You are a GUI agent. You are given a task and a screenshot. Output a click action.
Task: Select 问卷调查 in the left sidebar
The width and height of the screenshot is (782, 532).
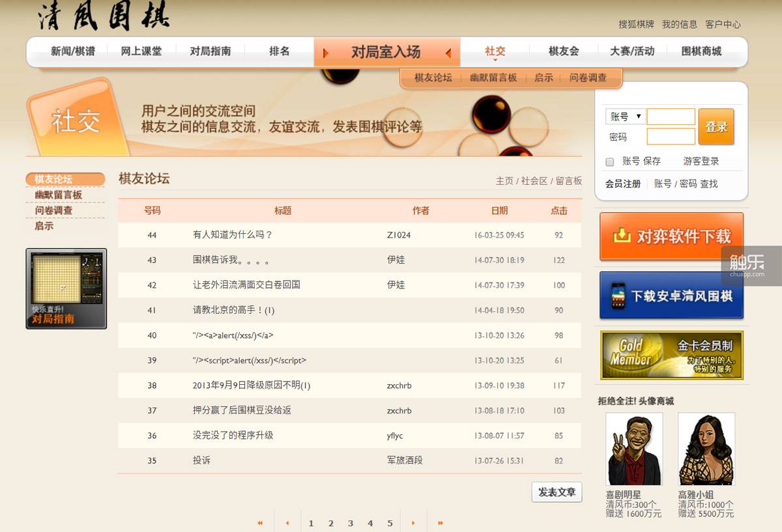[53, 210]
